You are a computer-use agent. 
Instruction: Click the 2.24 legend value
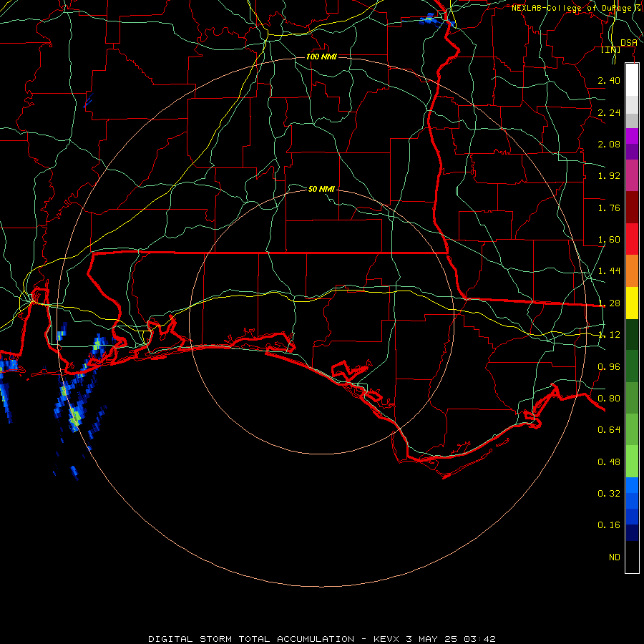609,112
